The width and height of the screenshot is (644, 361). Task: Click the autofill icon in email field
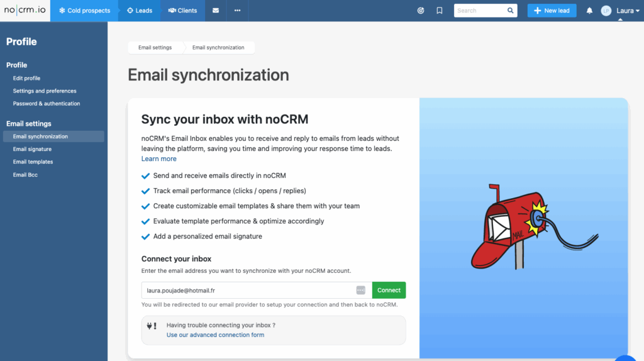[x=360, y=290]
